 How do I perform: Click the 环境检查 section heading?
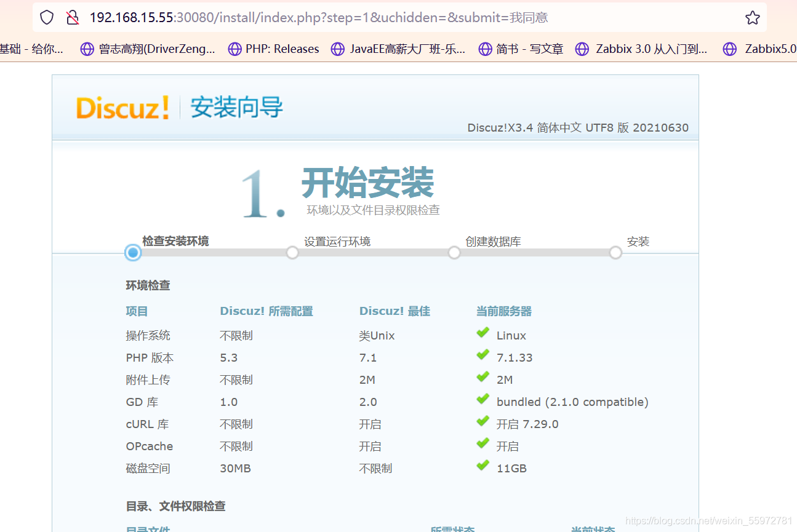tap(148, 285)
